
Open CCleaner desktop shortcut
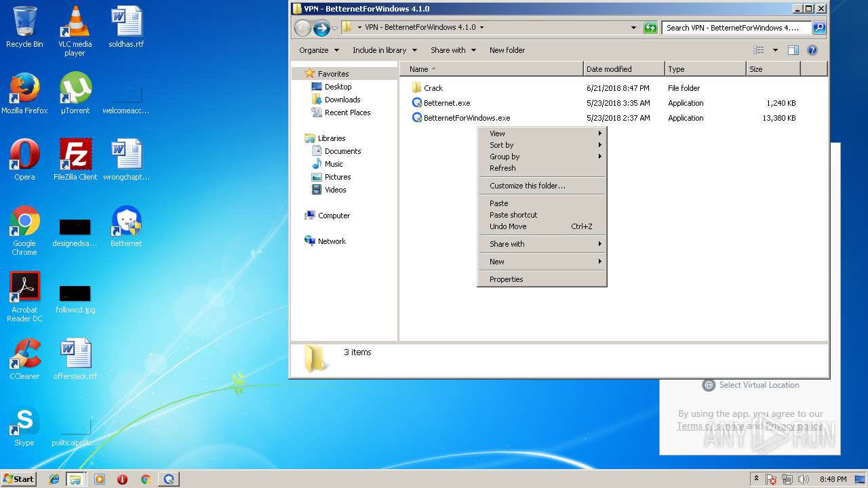pyautogui.click(x=24, y=359)
